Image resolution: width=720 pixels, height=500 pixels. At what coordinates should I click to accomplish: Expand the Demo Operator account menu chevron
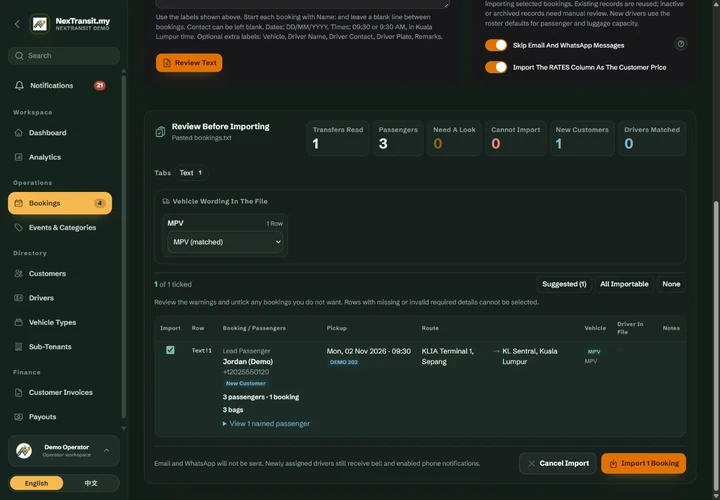tap(107, 450)
